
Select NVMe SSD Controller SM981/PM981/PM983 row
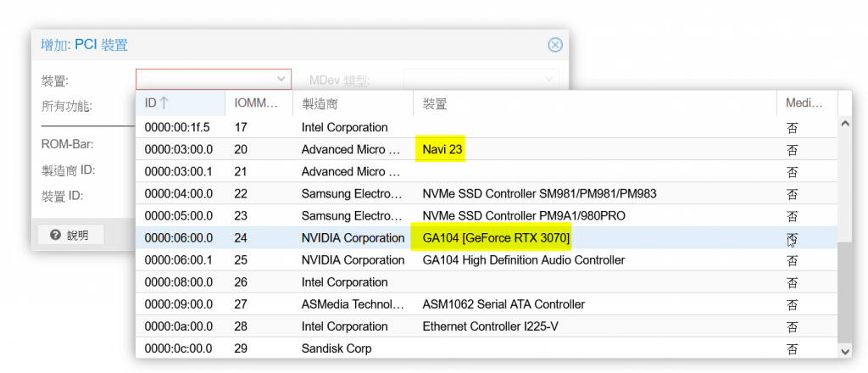pos(487,193)
